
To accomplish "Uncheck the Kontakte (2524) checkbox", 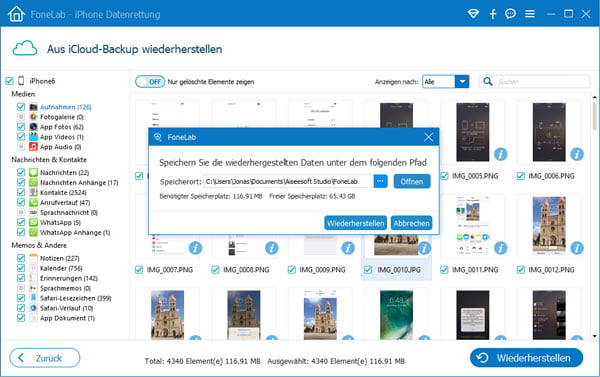I will 21,193.
